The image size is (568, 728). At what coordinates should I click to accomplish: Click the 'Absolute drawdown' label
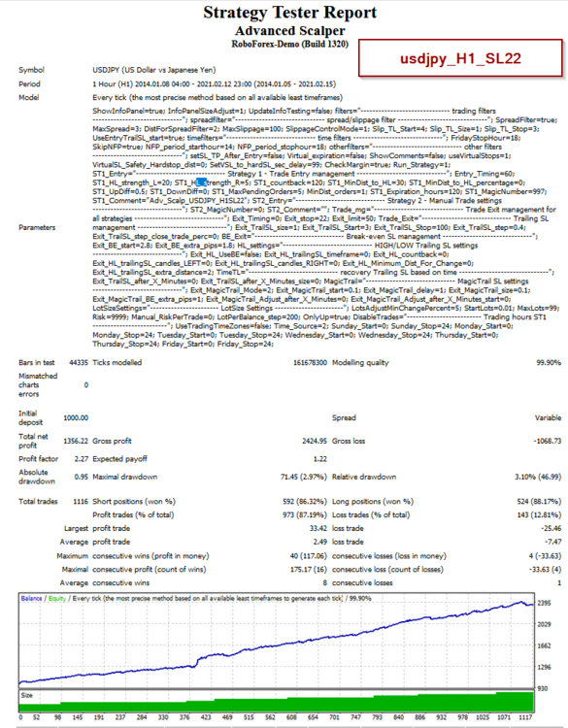[37, 477]
